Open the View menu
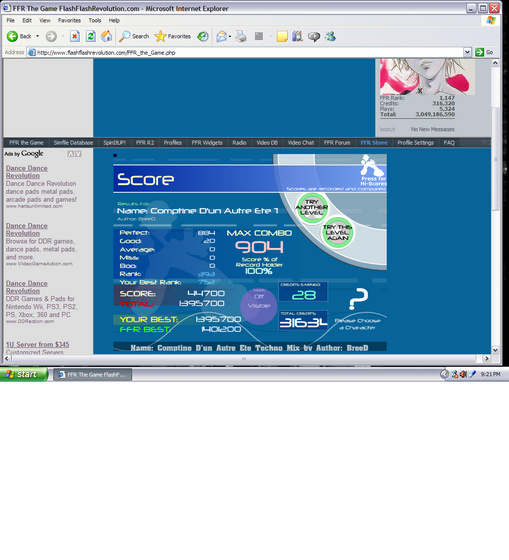509x560 pixels. (x=45, y=20)
